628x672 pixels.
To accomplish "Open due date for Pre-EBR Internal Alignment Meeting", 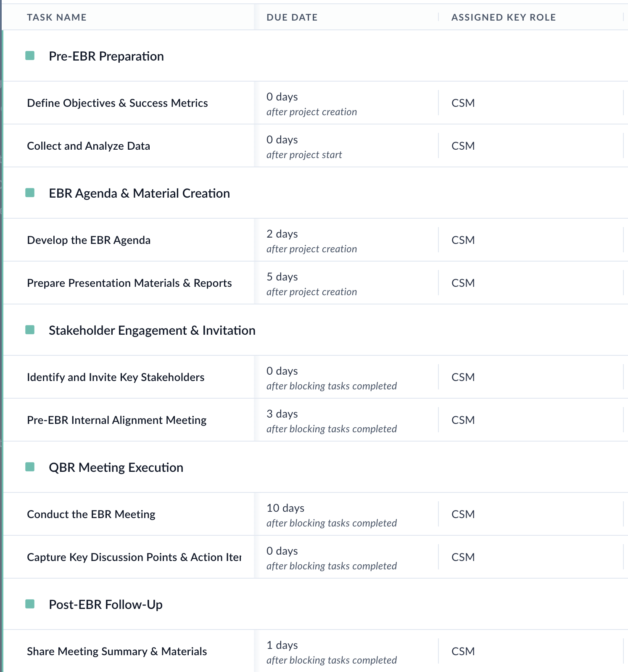I will click(x=331, y=421).
